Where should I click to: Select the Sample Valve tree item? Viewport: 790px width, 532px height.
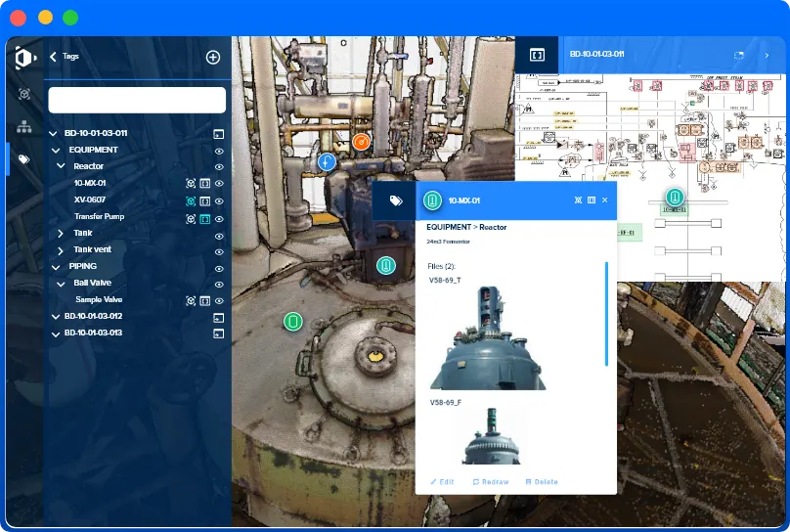[99, 300]
